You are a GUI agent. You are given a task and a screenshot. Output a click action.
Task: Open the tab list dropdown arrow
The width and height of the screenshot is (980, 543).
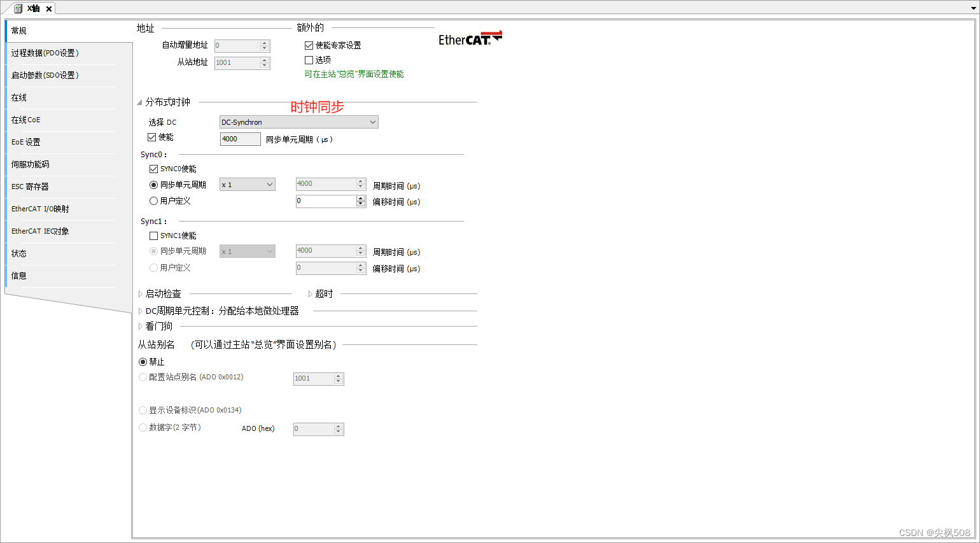coord(973,8)
